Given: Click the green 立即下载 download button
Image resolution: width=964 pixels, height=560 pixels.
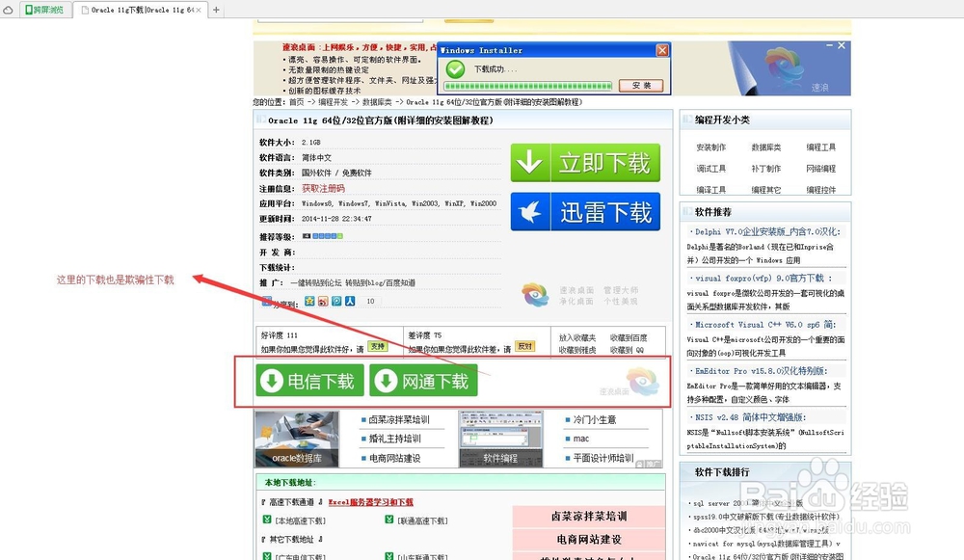Looking at the screenshot, I should [x=585, y=163].
